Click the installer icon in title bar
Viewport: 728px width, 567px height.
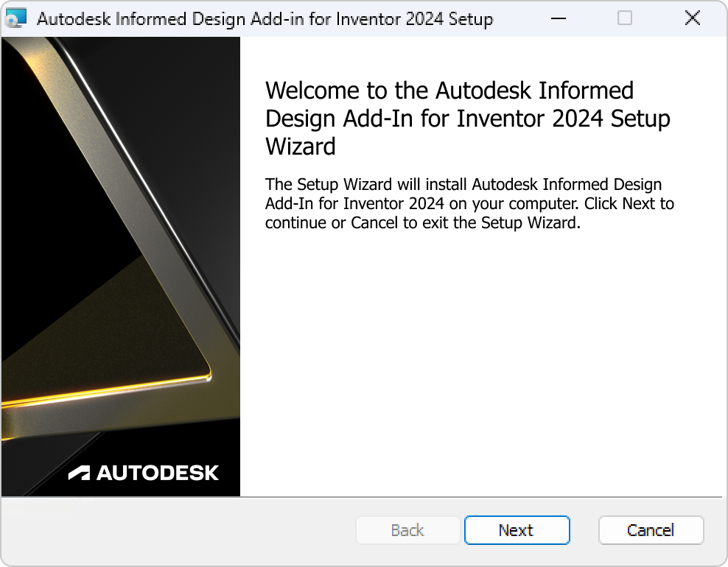pos(16,18)
